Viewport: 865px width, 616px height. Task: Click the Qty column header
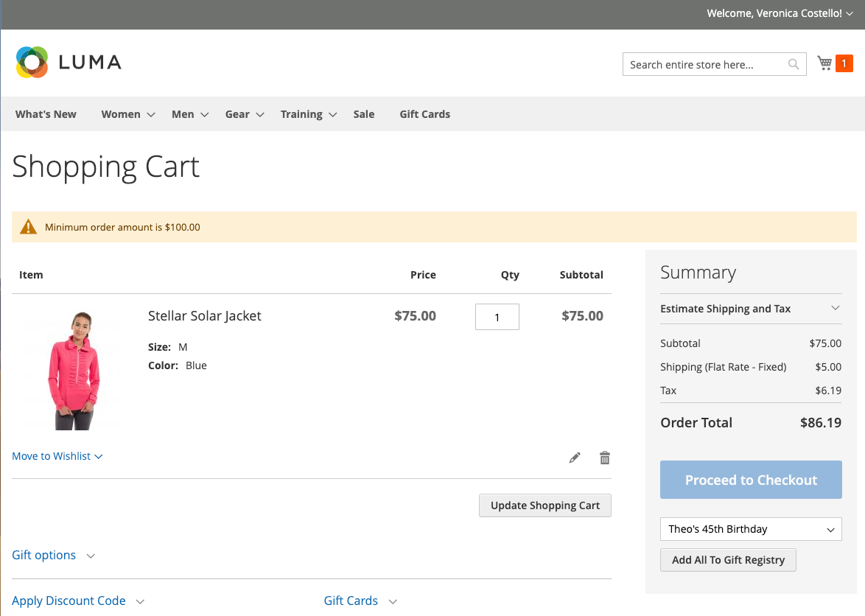(x=510, y=275)
